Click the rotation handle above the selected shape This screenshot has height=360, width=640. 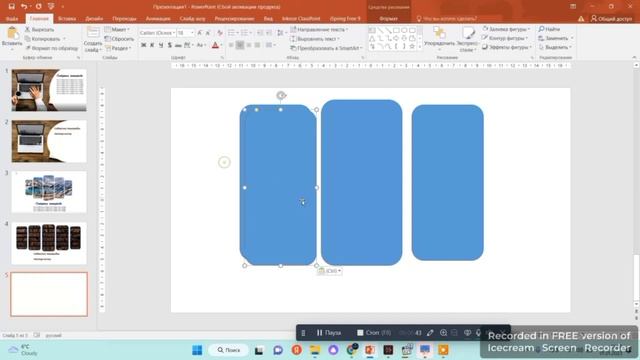[x=281, y=96]
